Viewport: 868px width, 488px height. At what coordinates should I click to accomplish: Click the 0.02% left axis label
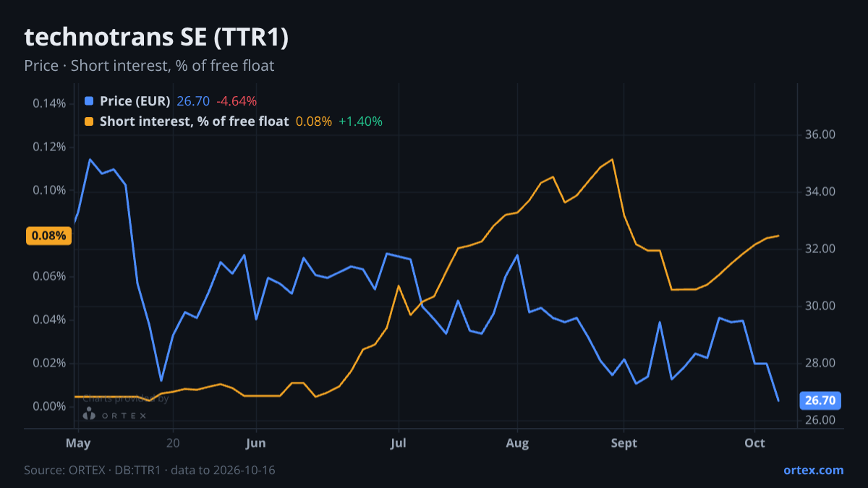point(49,363)
